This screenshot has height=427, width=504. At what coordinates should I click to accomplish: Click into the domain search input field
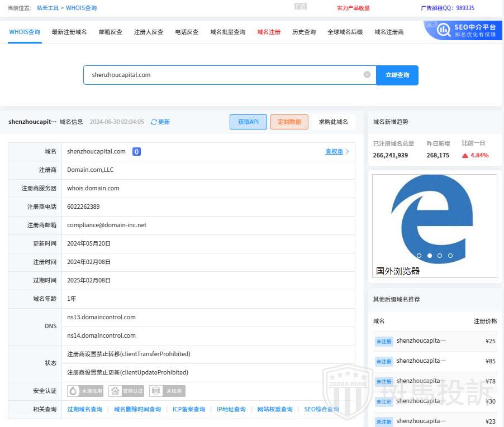tap(224, 75)
